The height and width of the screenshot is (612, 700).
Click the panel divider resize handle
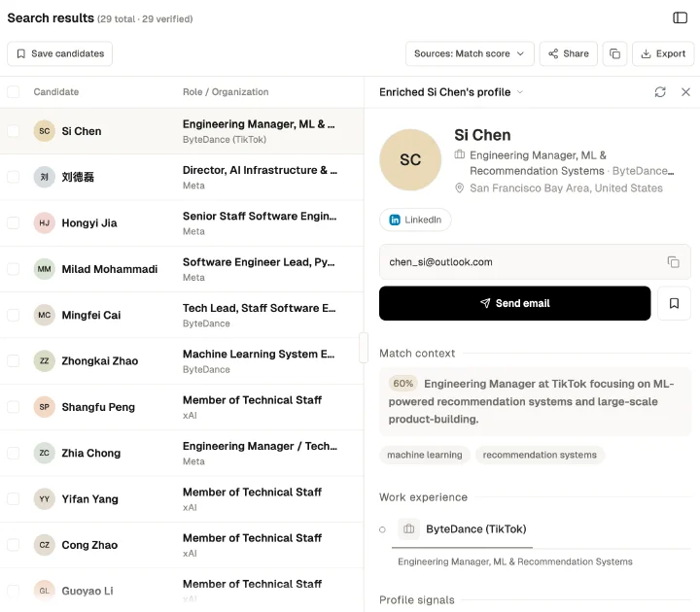(364, 348)
